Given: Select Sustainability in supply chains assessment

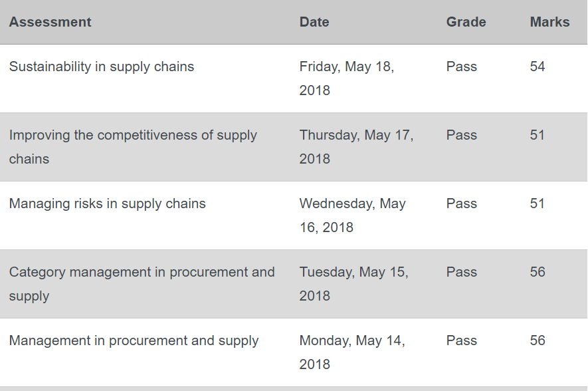Looking at the screenshot, I should [102, 66].
